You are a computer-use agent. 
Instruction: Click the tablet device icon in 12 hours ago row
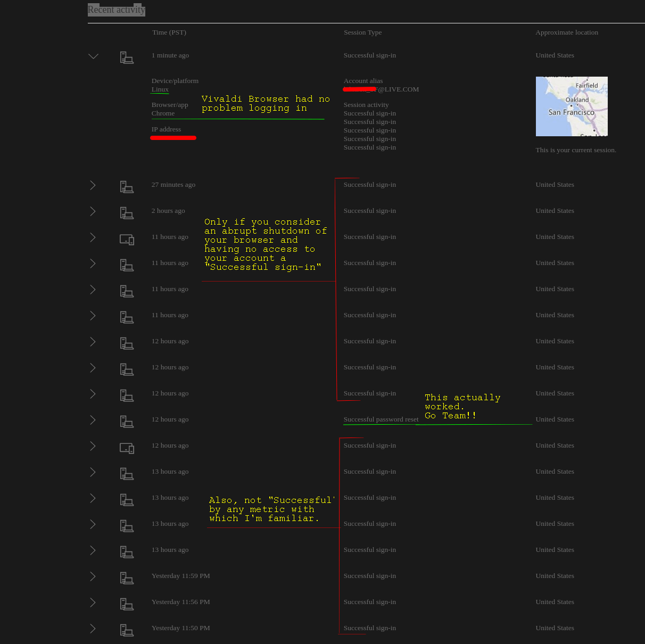(127, 448)
